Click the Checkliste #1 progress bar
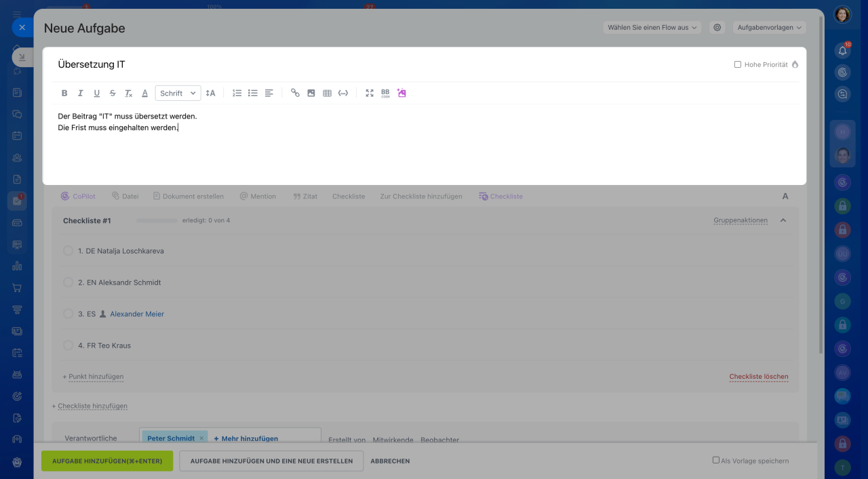 (157, 221)
